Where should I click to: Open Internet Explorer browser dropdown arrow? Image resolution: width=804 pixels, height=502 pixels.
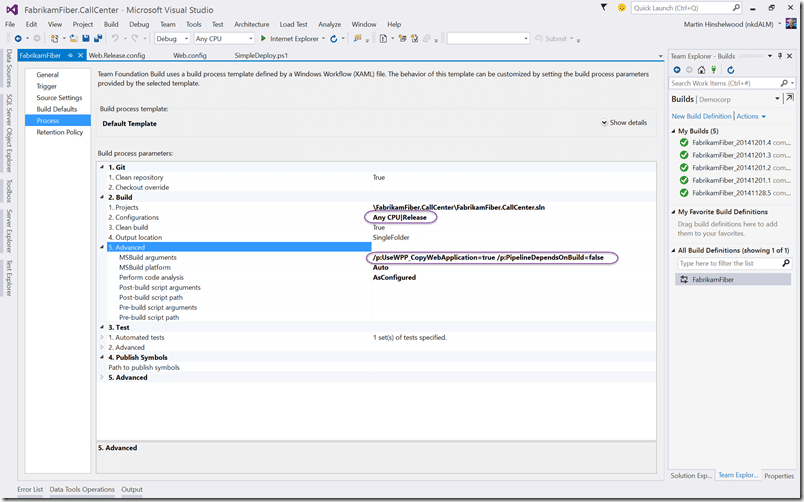click(324, 38)
